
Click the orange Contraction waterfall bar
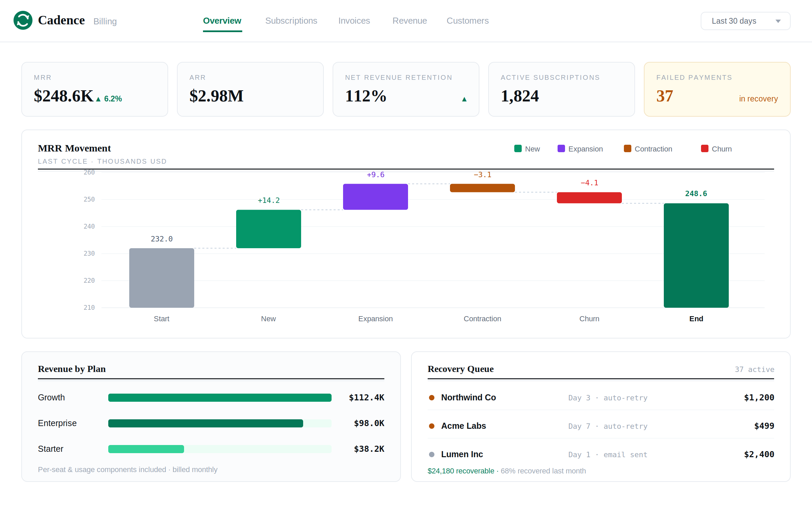point(482,188)
